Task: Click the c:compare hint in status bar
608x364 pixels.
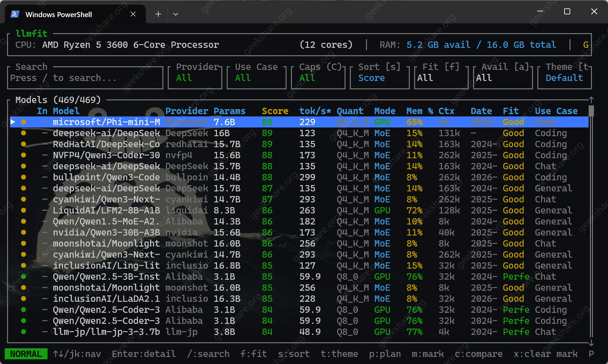Action: 479,354
